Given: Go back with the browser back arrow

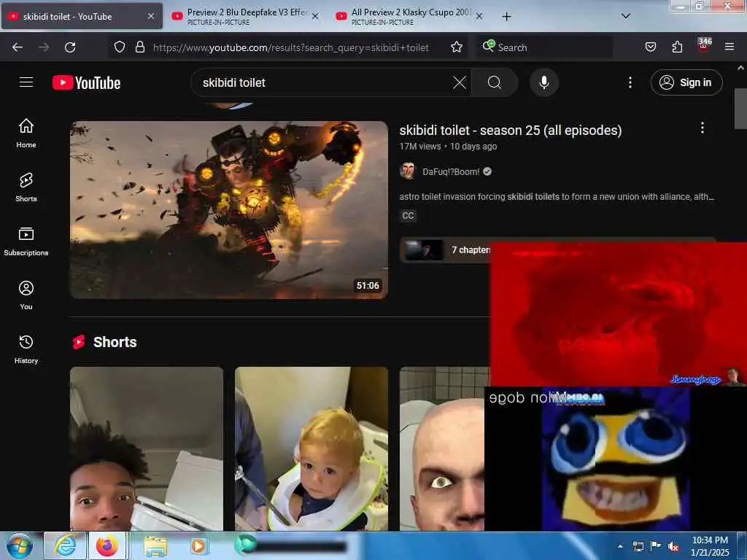Looking at the screenshot, I should [18, 47].
